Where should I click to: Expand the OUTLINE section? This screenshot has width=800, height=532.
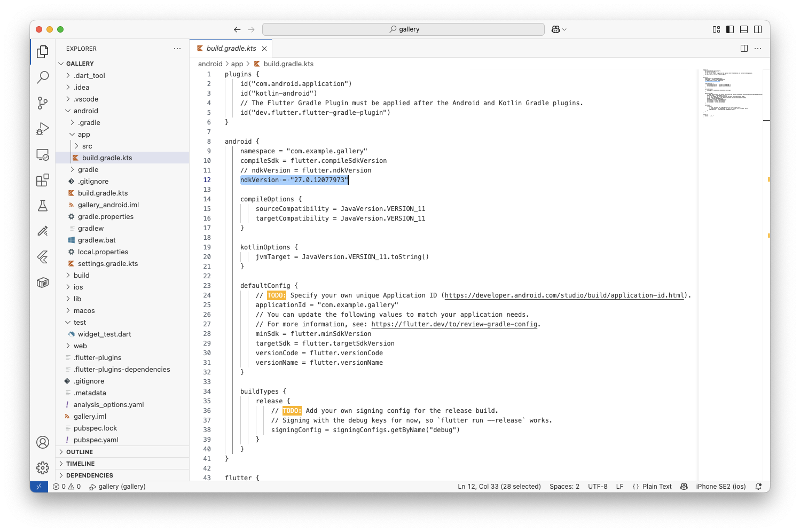[x=122, y=452]
